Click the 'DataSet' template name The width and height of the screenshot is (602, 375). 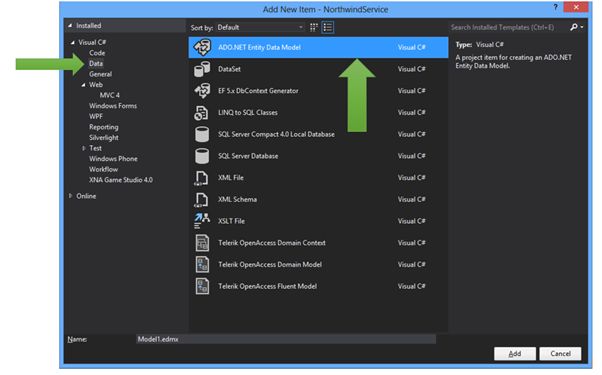pyautogui.click(x=230, y=69)
